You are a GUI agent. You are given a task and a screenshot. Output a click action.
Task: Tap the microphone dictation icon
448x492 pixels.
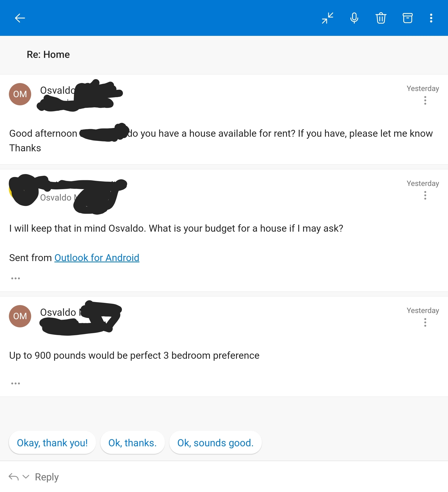354,18
